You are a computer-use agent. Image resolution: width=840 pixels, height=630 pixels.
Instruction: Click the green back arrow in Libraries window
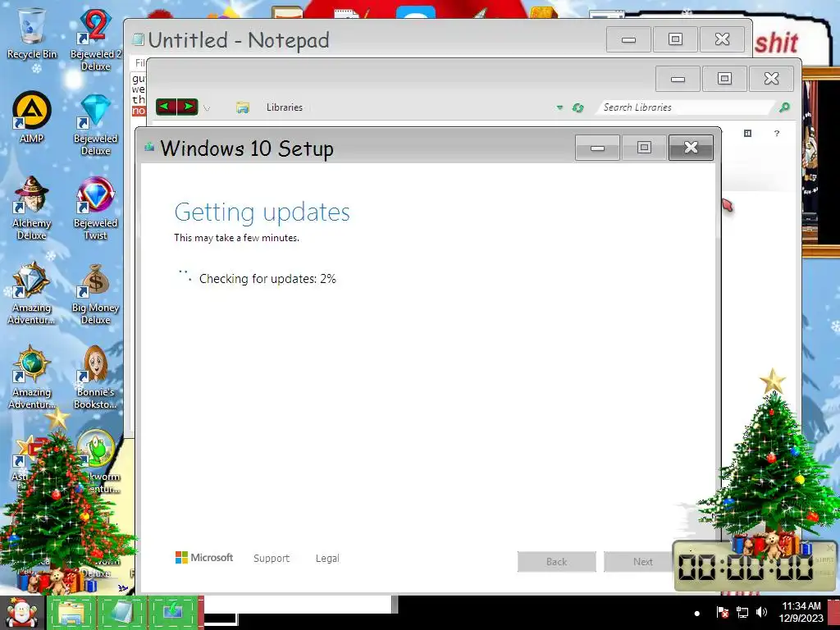click(166, 107)
